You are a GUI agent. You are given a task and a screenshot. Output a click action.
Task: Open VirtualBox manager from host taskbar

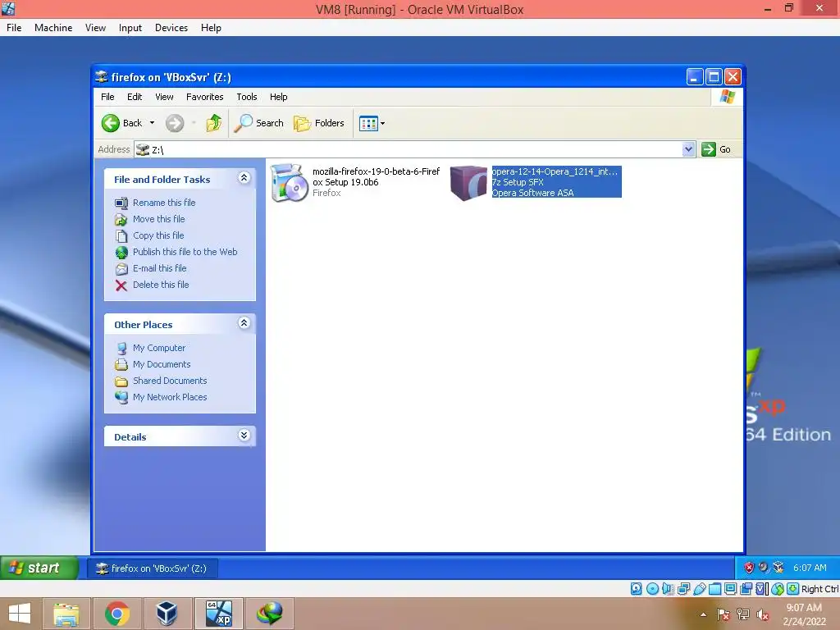(x=167, y=614)
